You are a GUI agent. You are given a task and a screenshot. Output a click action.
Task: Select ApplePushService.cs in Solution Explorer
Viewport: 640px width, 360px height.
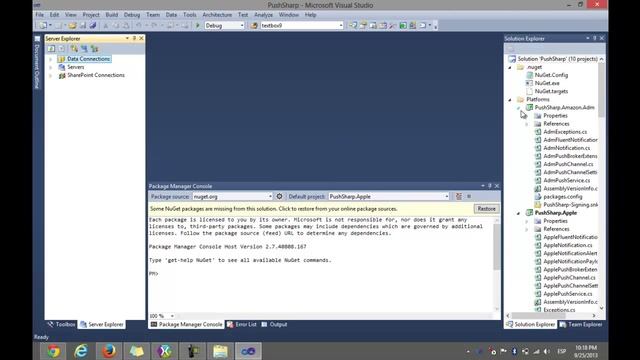[567, 294]
